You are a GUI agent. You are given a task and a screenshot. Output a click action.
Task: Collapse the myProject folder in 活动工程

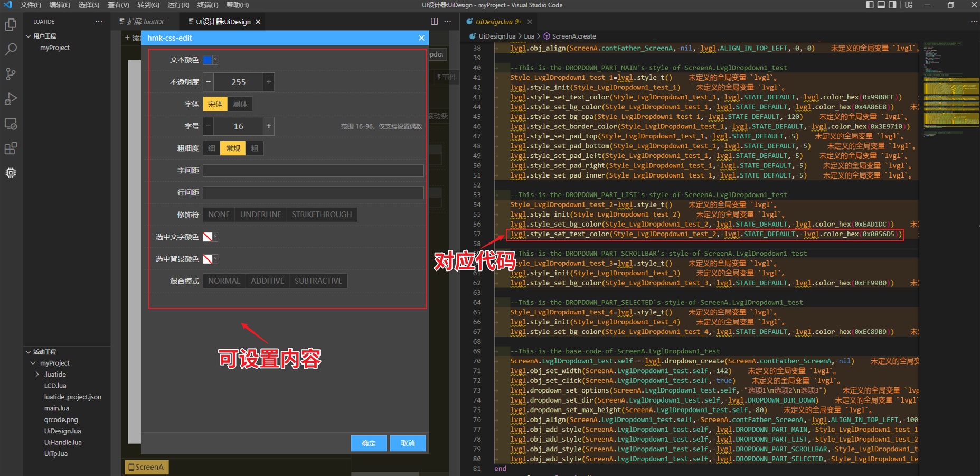point(33,363)
